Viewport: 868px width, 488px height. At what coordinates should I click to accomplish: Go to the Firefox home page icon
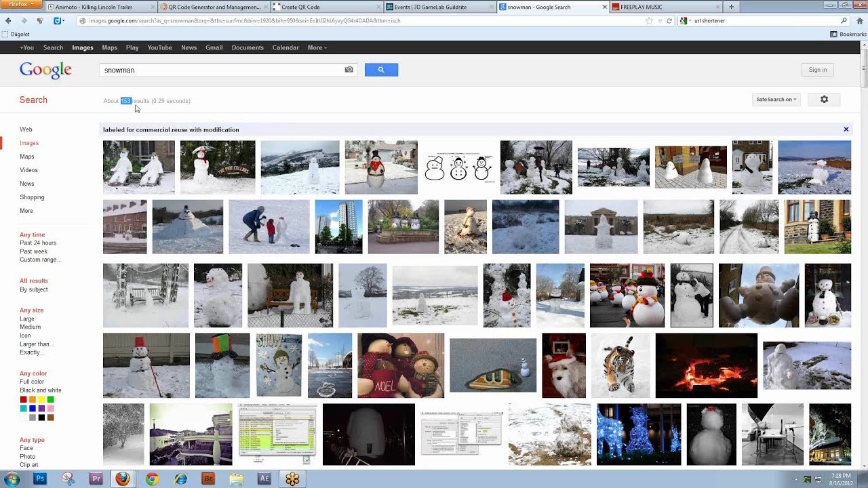point(40,21)
